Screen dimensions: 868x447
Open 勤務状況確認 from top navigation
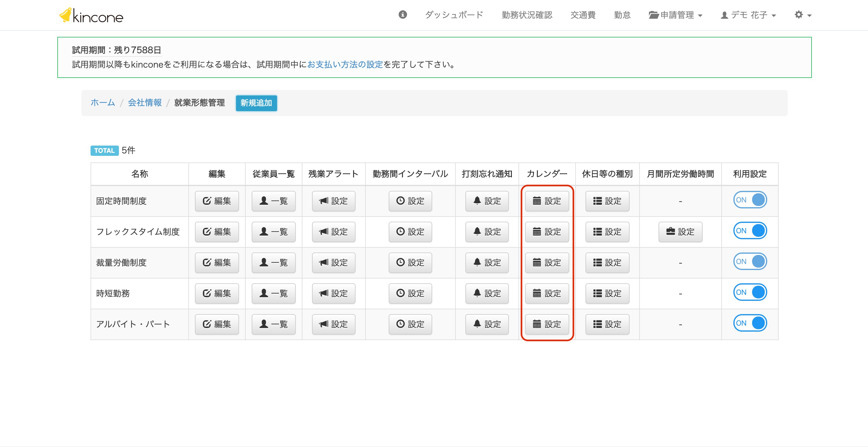[x=527, y=15]
